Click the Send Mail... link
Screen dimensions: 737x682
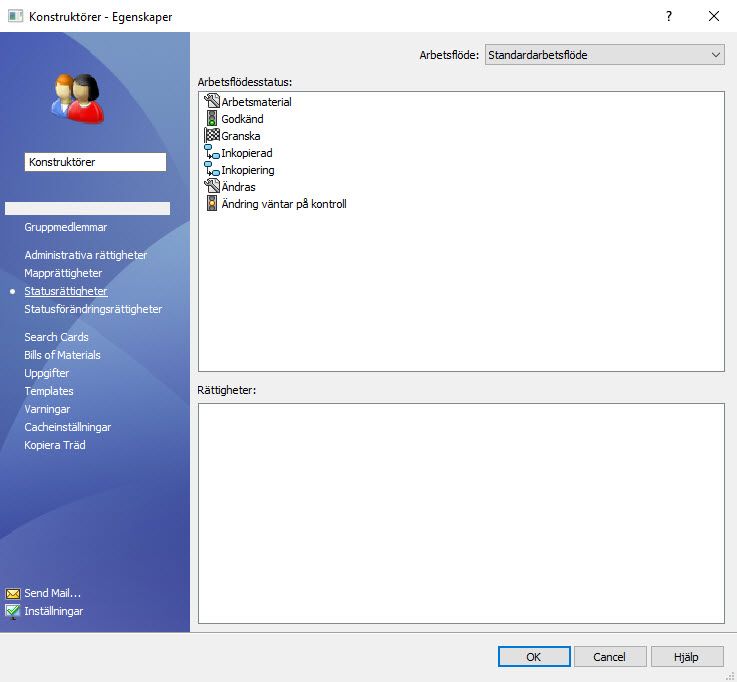coord(53,593)
